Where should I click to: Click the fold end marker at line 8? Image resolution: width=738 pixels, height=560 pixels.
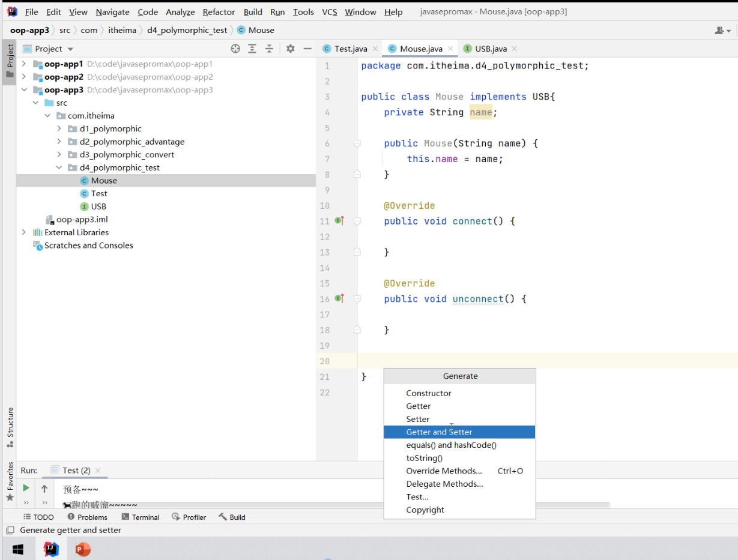click(357, 174)
